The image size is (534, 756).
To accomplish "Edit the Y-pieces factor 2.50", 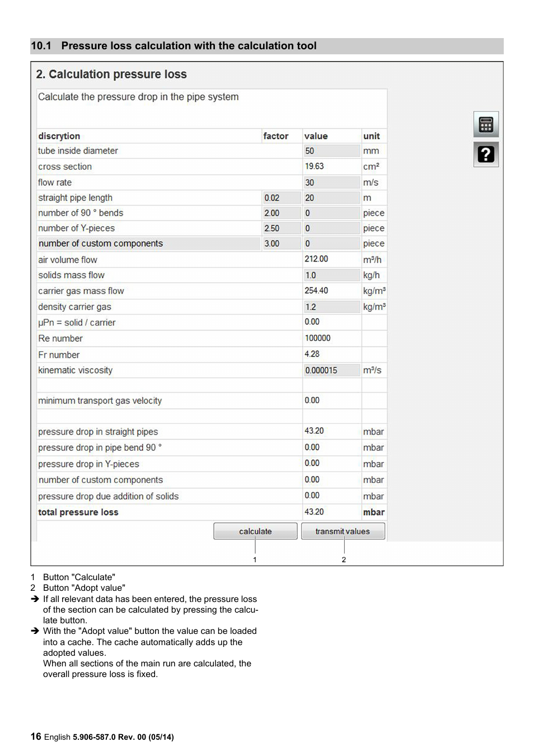I will 282,228.
